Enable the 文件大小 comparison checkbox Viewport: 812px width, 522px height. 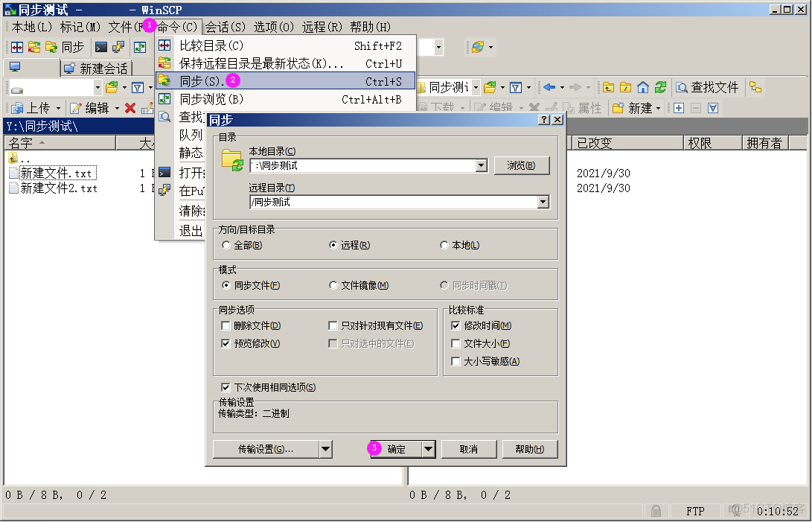click(455, 343)
